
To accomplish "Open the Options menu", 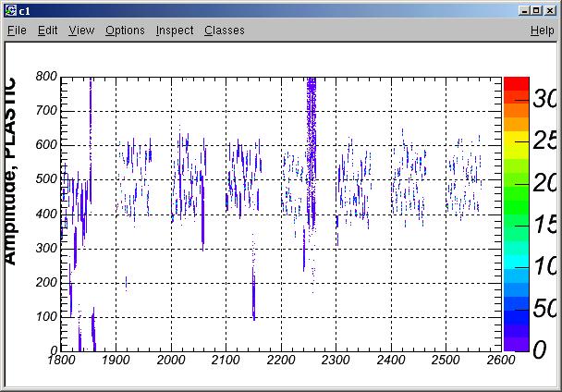I will point(125,31).
